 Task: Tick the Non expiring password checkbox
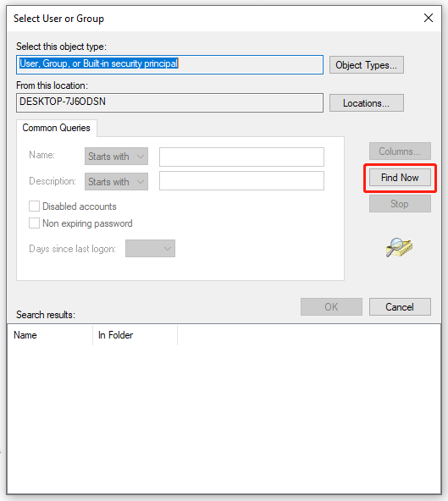coord(34,223)
